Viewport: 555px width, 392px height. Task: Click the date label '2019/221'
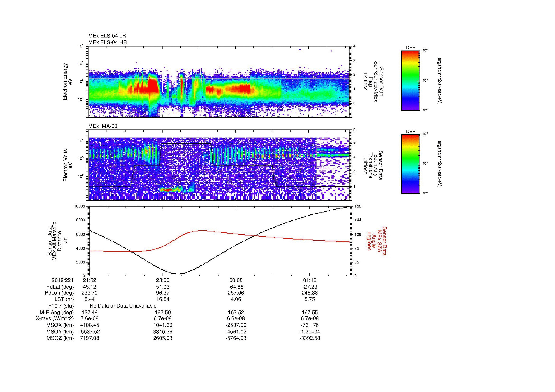coord(63,280)
